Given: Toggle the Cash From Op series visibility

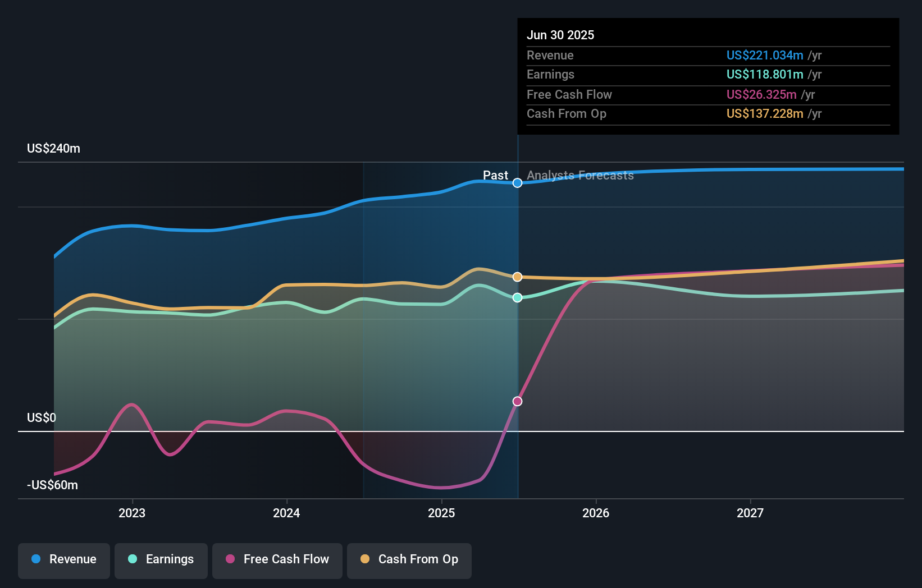Looking at the screenshot, I should (x=409, y=559).
